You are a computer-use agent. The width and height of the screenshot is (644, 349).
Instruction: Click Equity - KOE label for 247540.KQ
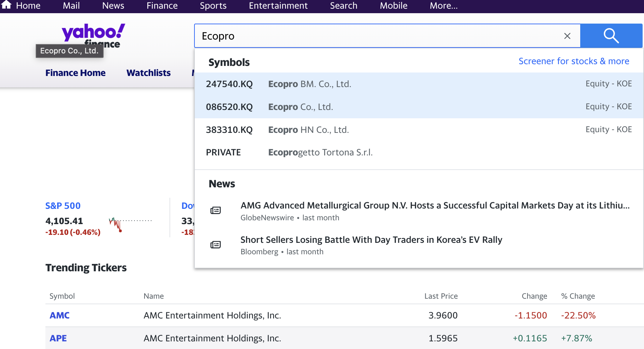609,84
